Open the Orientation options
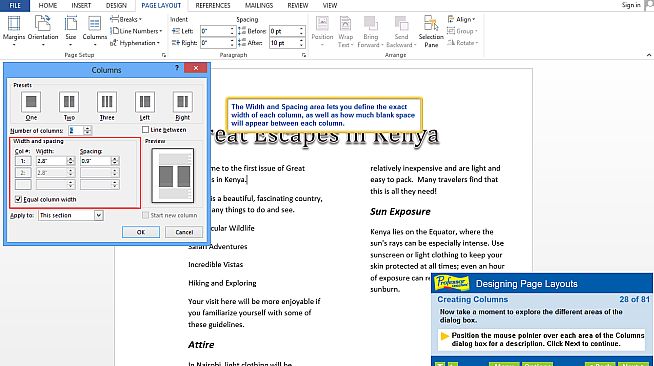Image resolution: width=654 pixels, height=366 pixels. [43, 30]
